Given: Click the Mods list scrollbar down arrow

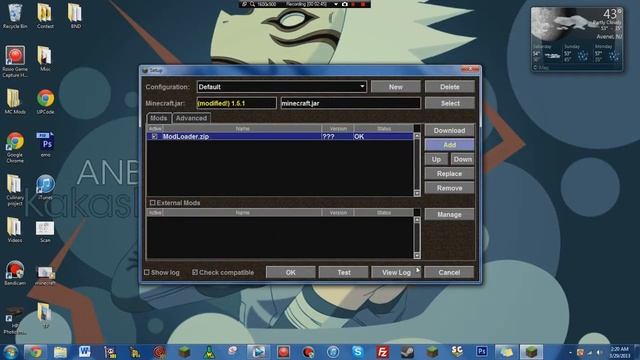Looking at the screenshot, I should [417, 193].
